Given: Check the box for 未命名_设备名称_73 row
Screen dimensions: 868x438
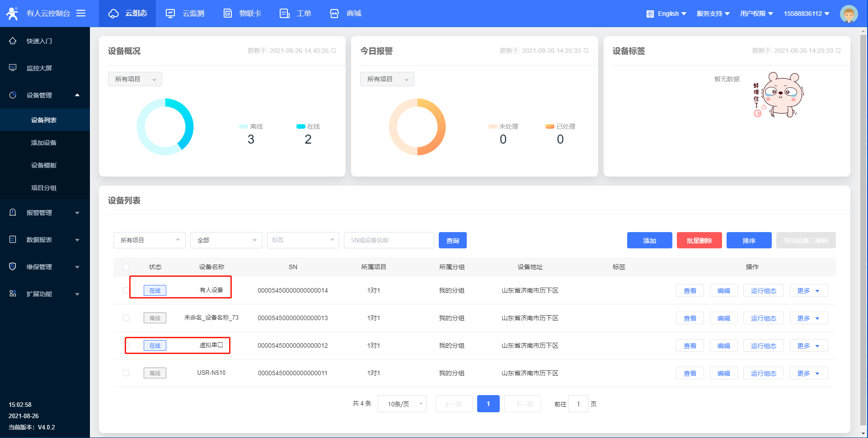Looking at the screenshot, I should (x=126, y=318).
